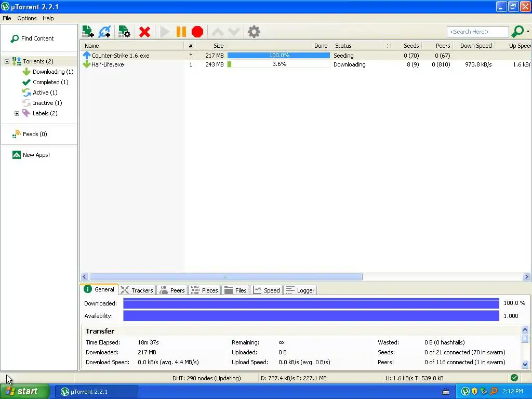
Task: Click the Create New Torrent icon
Action: [124, 32]
